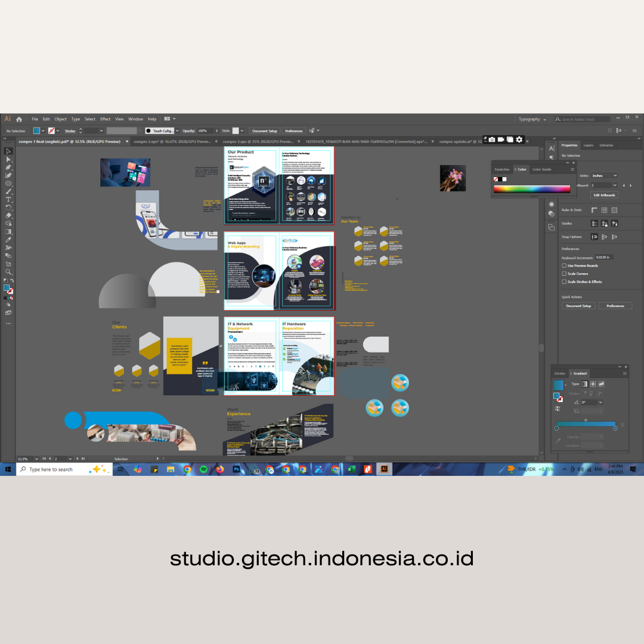Screen dimensions: 644x644
Task: Select the Direct Selection tool
Action: tap(8, 159)
